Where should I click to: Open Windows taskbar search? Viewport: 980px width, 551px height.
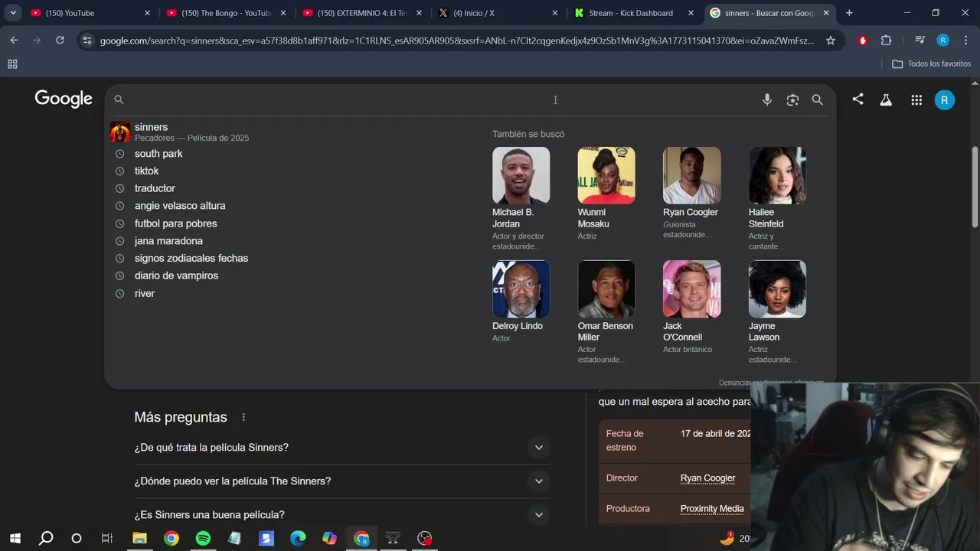point(46,538)
